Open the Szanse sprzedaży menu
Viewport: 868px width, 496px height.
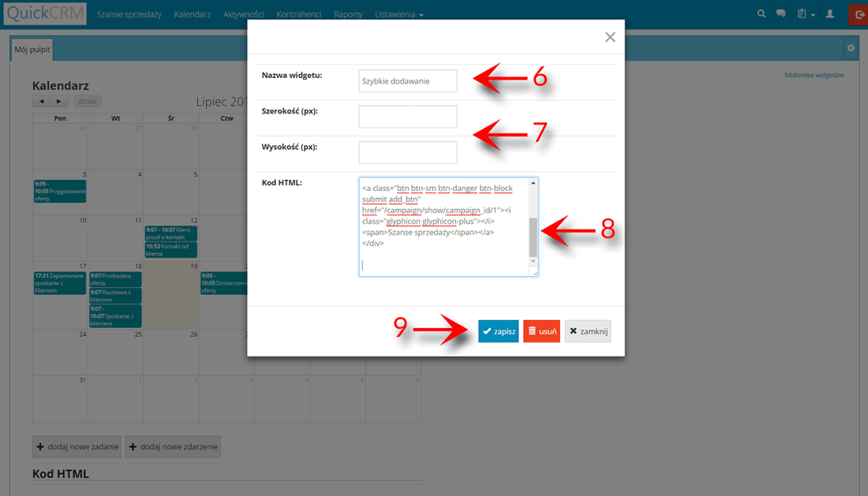(129, 14)
